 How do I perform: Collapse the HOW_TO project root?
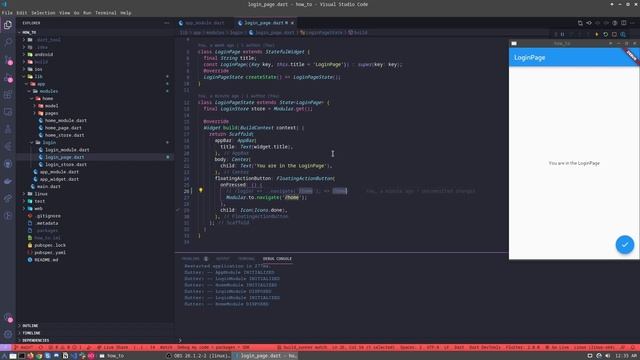(95, 32)
